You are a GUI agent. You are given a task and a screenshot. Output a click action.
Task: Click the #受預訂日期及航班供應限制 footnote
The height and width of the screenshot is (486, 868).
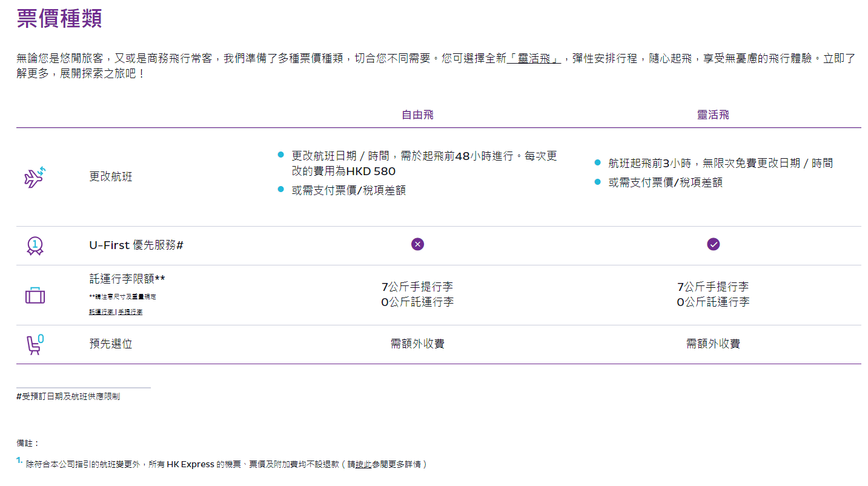tap(68, 396)
